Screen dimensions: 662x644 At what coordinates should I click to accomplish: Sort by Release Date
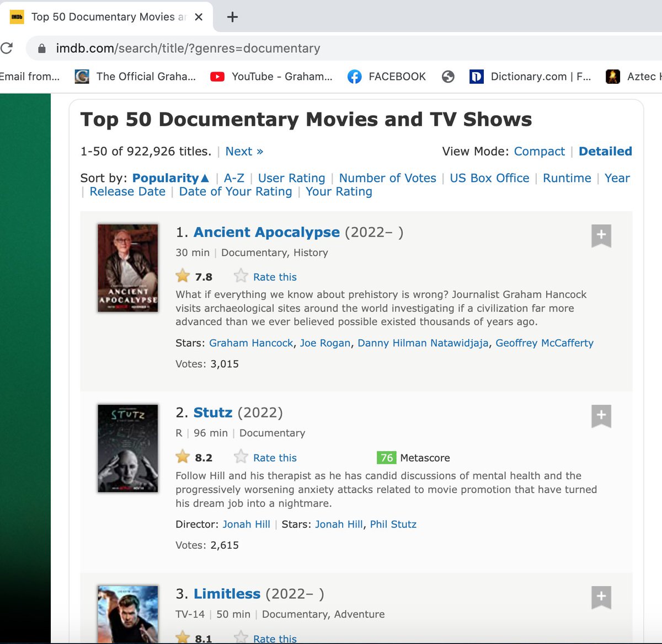point(127,191)
